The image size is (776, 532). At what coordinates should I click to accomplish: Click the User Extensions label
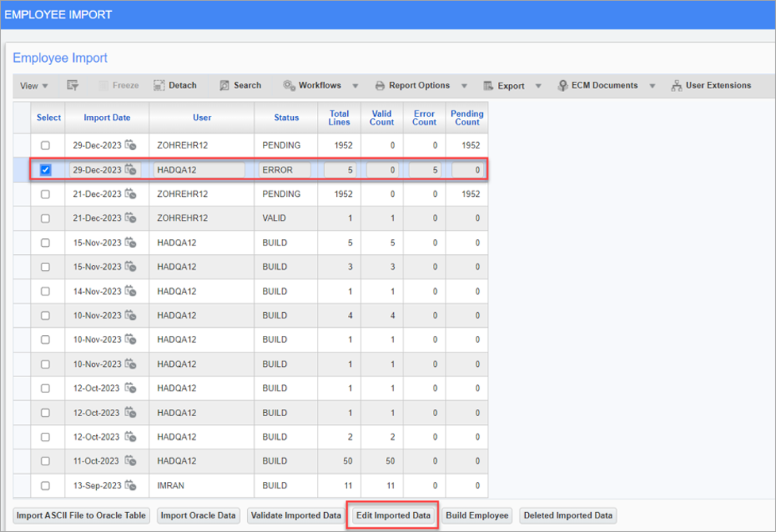pos(718,85)
